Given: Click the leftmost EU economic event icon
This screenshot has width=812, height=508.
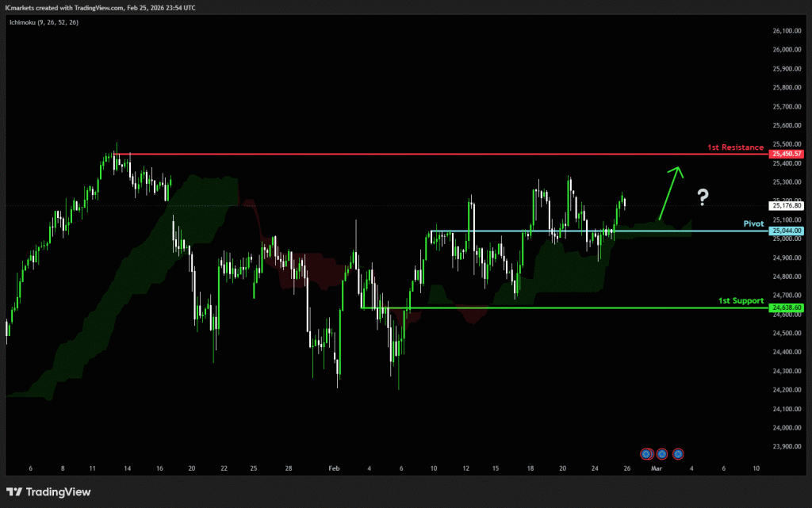Looking at the screenshot, I should point(646,453).
